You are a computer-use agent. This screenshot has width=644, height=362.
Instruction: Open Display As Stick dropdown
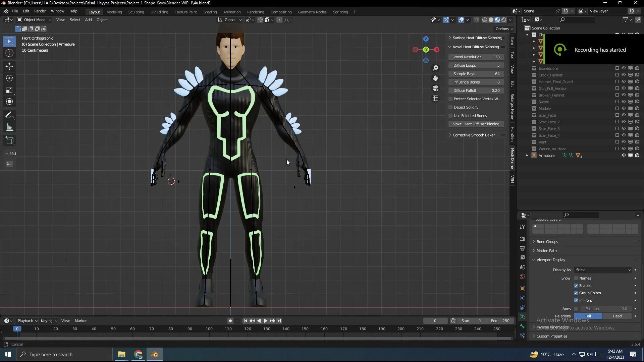coord(603,270)
